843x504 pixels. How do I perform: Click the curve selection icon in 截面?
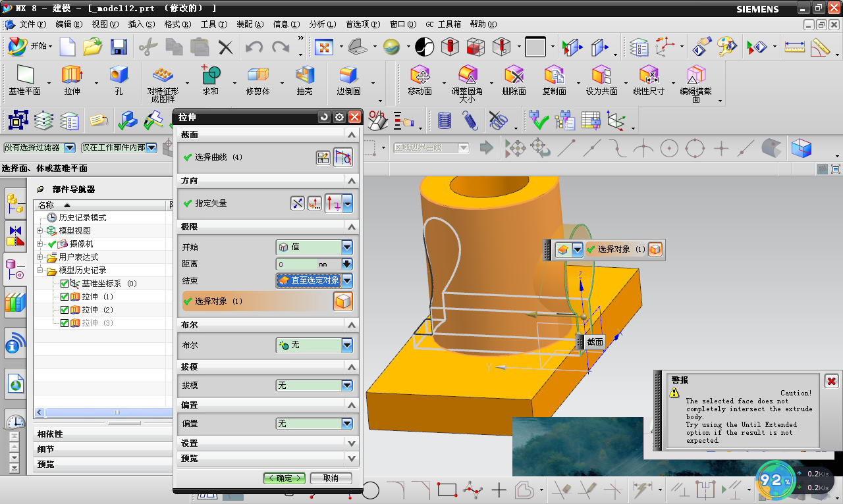coord(343,157)
